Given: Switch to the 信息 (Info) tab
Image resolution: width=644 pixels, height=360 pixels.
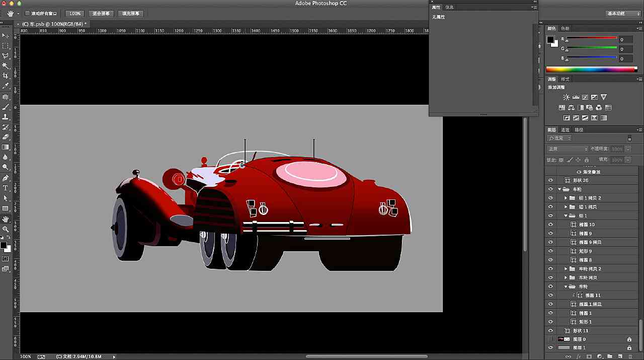Looking at the screenshot, I should [x=449, y=8].
